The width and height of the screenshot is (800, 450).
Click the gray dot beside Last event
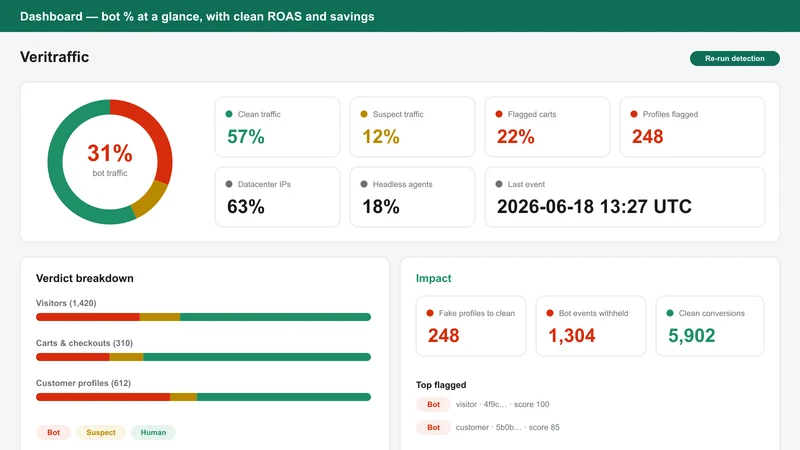[x=499, y=184]
